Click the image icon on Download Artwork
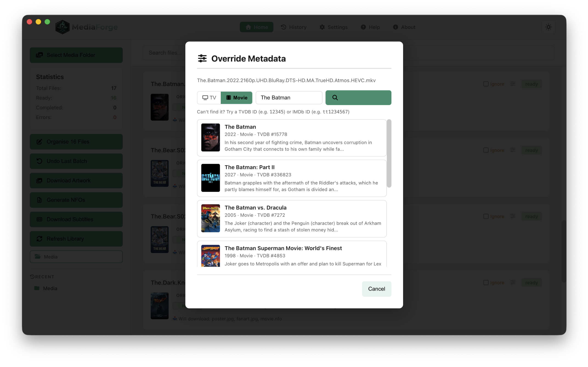Screen dimensions: 588x367 (x=40, y=180)
